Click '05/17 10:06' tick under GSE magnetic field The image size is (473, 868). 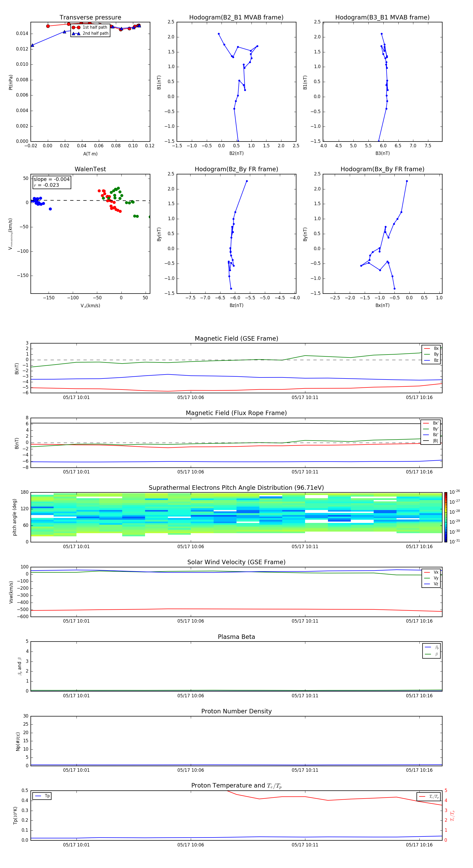coord(191,398)
